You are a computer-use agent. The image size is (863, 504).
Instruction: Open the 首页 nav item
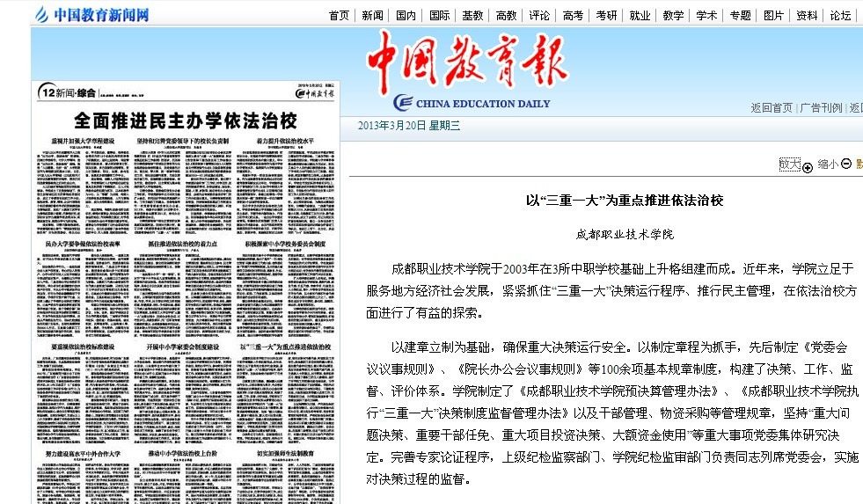[x=339, y=16]
